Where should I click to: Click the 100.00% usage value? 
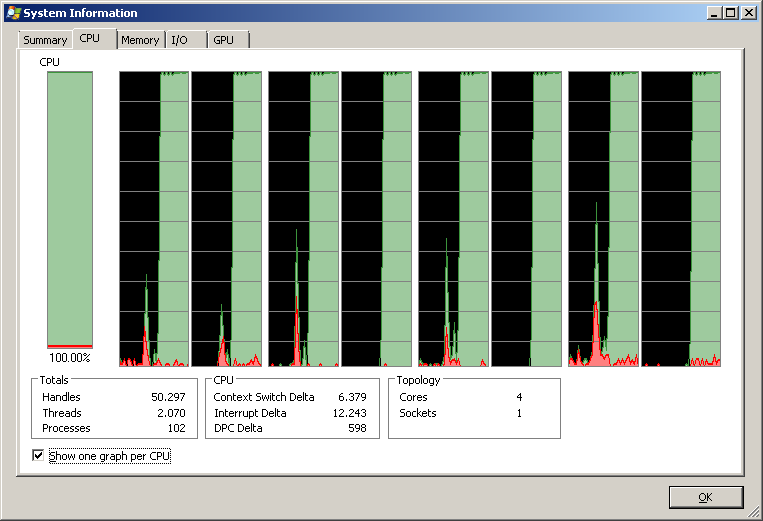click(70, 358)
